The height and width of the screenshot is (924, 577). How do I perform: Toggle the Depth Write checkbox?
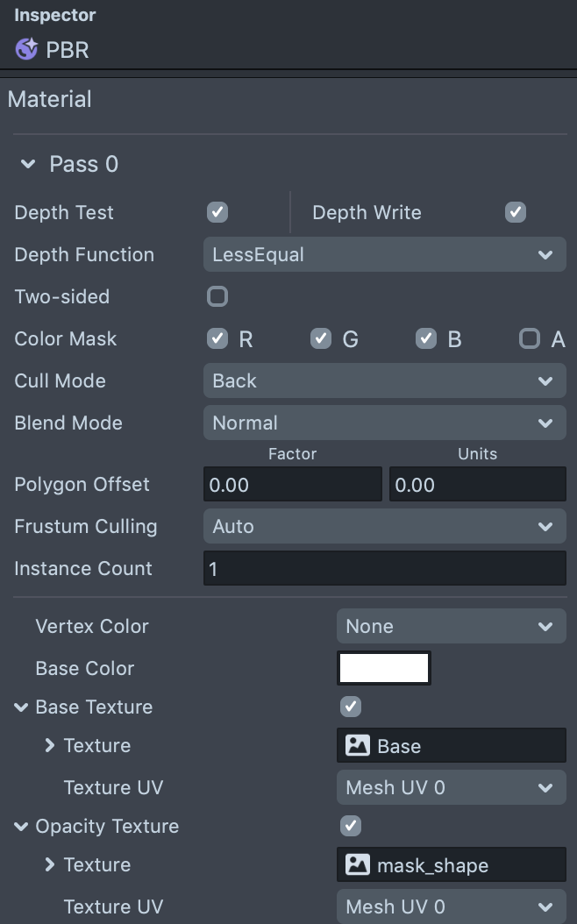(516, 212)
